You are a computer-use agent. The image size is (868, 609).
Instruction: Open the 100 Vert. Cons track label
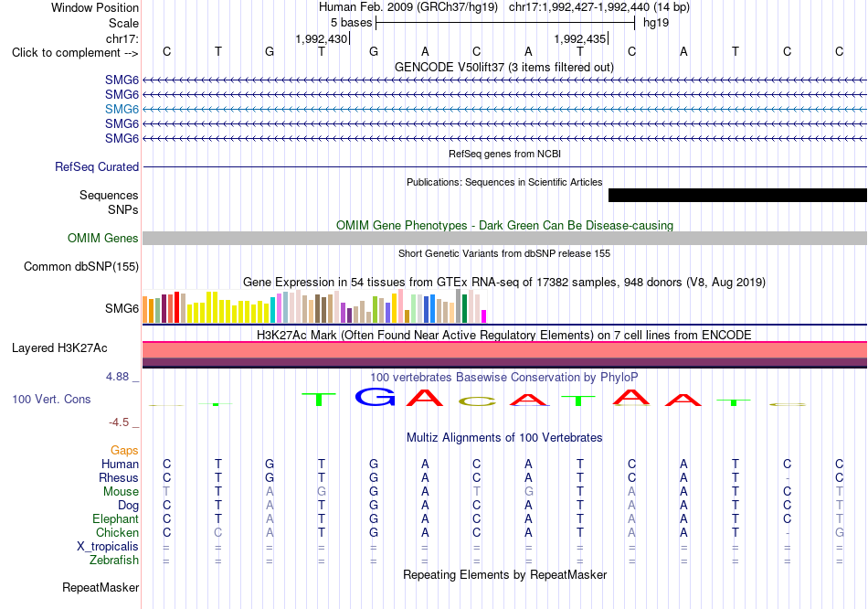[x=51, y=399]
